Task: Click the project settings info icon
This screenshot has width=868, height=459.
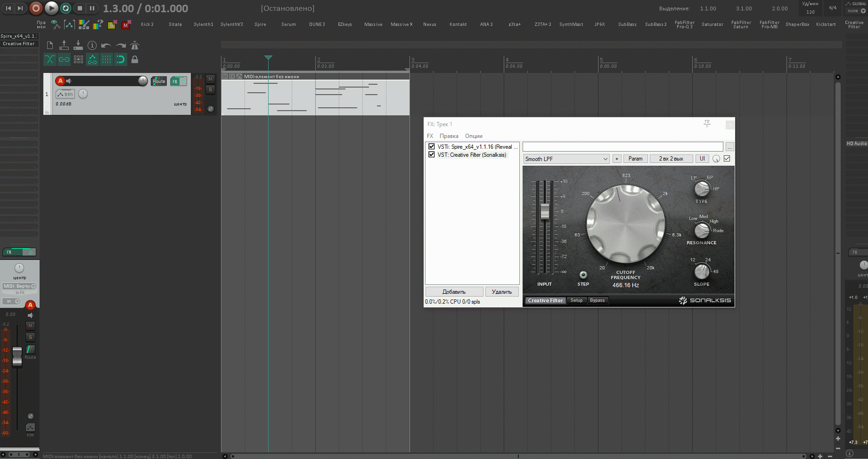Action: tap(92, 46)
